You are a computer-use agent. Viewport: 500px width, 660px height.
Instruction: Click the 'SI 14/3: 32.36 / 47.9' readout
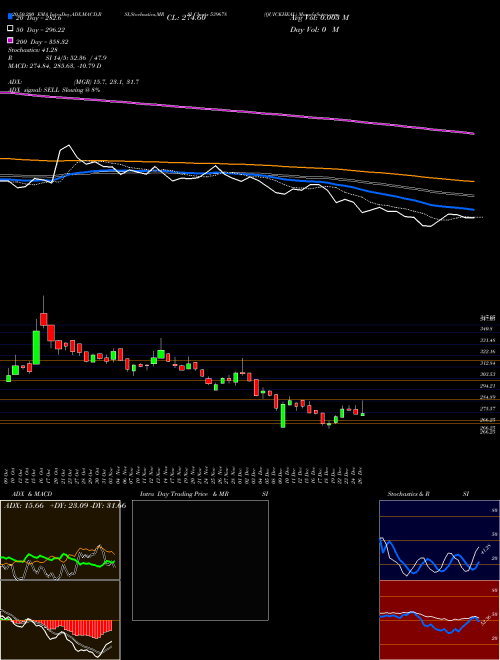[x=76, y=59]
